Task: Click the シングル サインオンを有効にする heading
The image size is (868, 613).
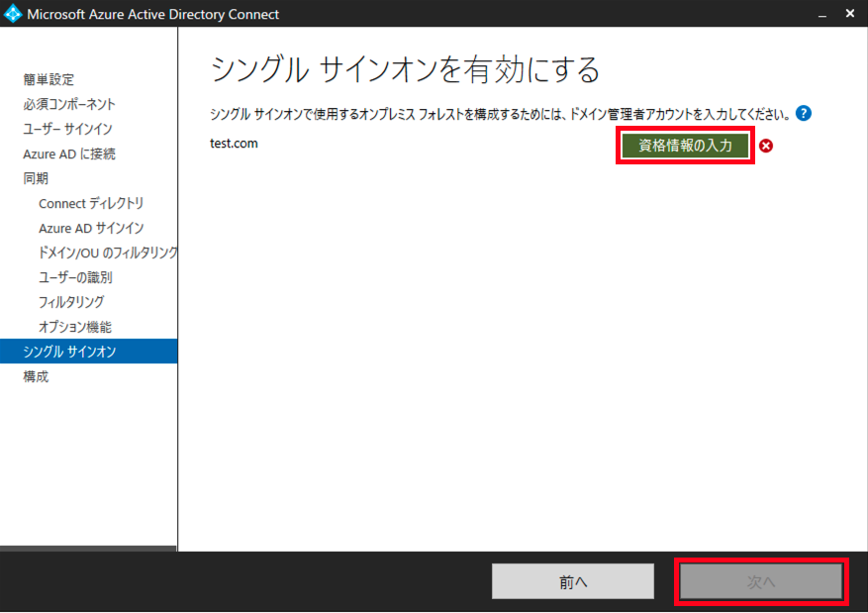Action: tap(405, 69)
